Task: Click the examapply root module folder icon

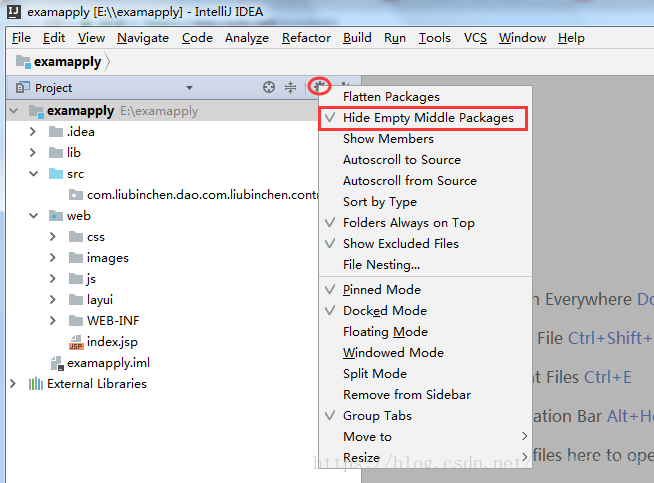Action: pos(36,111)
